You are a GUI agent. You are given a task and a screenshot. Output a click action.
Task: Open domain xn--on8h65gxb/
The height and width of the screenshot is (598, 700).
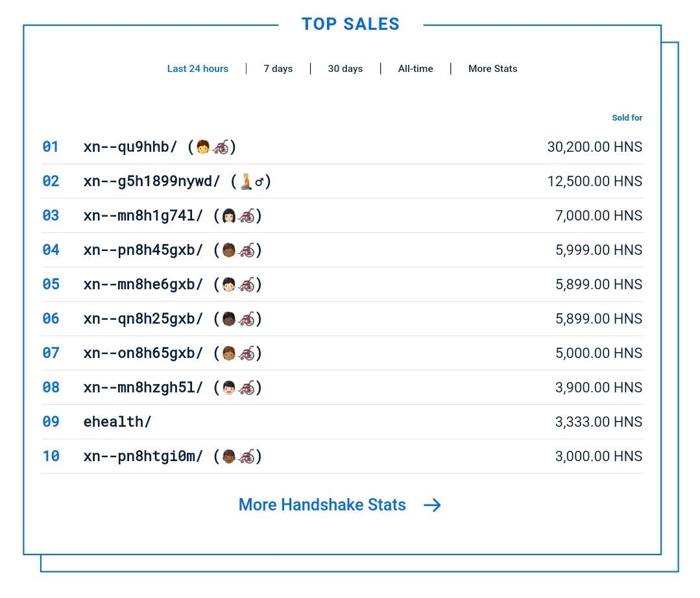pos(143,353)
